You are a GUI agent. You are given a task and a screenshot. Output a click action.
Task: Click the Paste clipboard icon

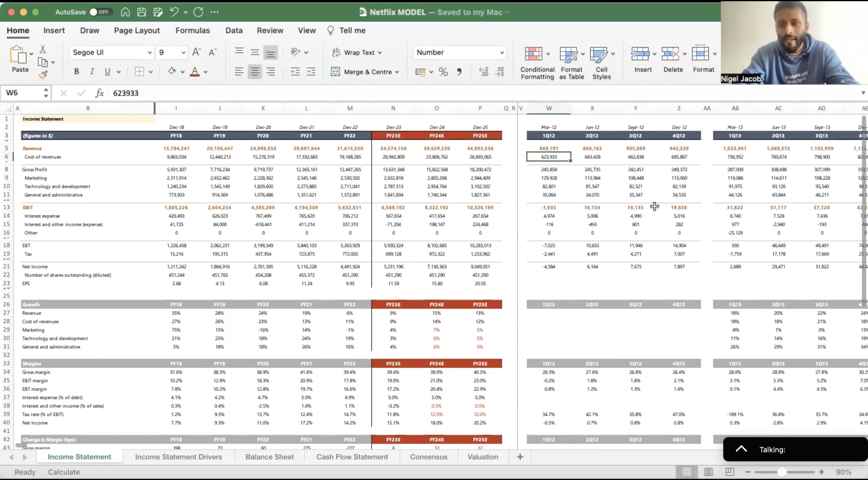point(18,55)
